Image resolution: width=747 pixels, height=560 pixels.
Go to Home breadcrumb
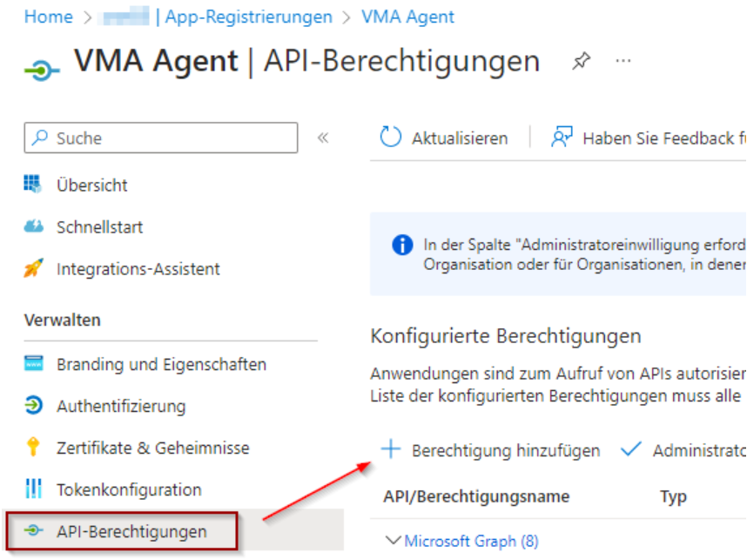(x=49, y=17)
